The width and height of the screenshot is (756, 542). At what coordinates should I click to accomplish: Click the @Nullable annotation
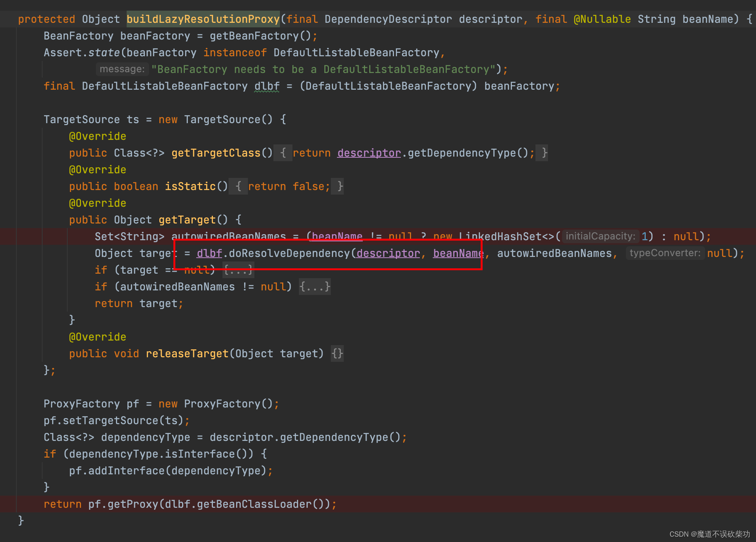pyautogui.click(x=602, y=19)
